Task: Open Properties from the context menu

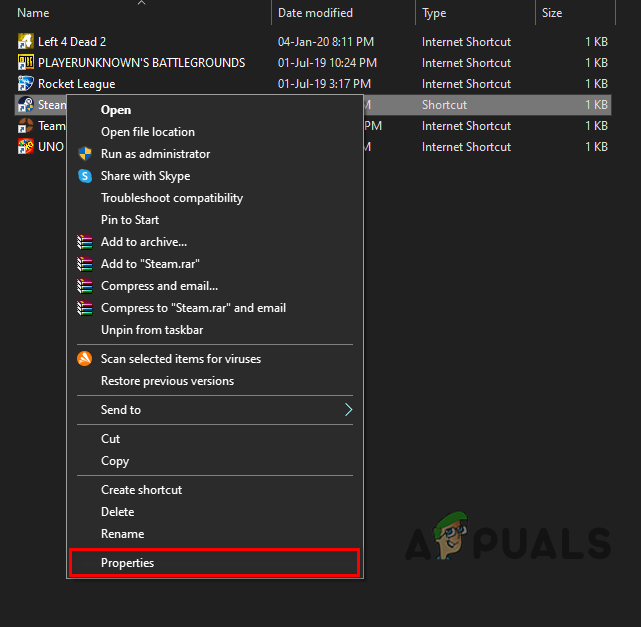Action: tap(128, 563)
